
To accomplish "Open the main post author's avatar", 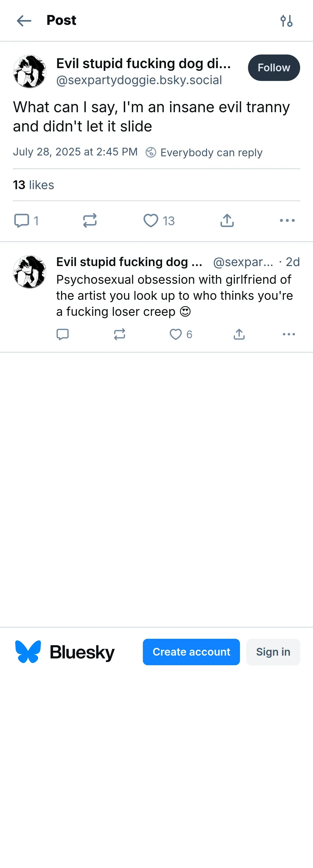I will (x=30, y=71).
